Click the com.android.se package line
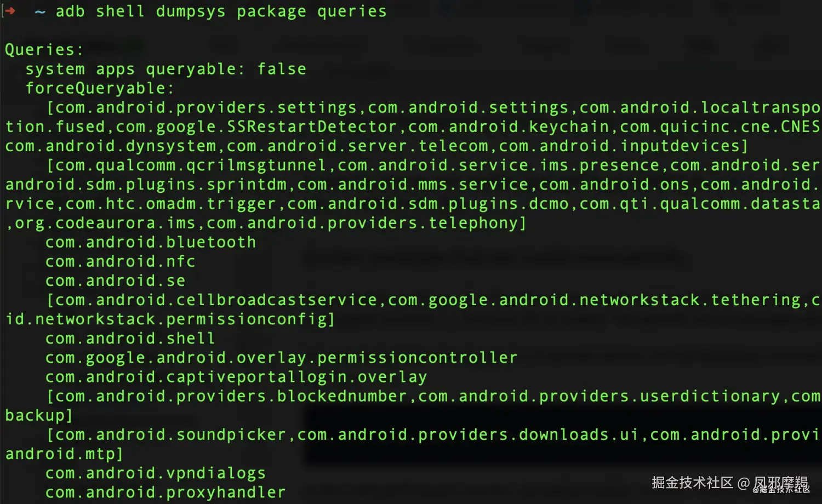The image size is (822, 504). coord(116,280)
